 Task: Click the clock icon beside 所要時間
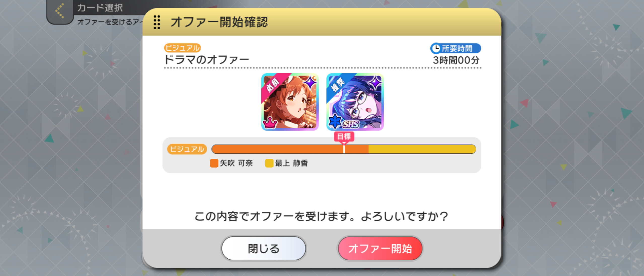[436, 48]
